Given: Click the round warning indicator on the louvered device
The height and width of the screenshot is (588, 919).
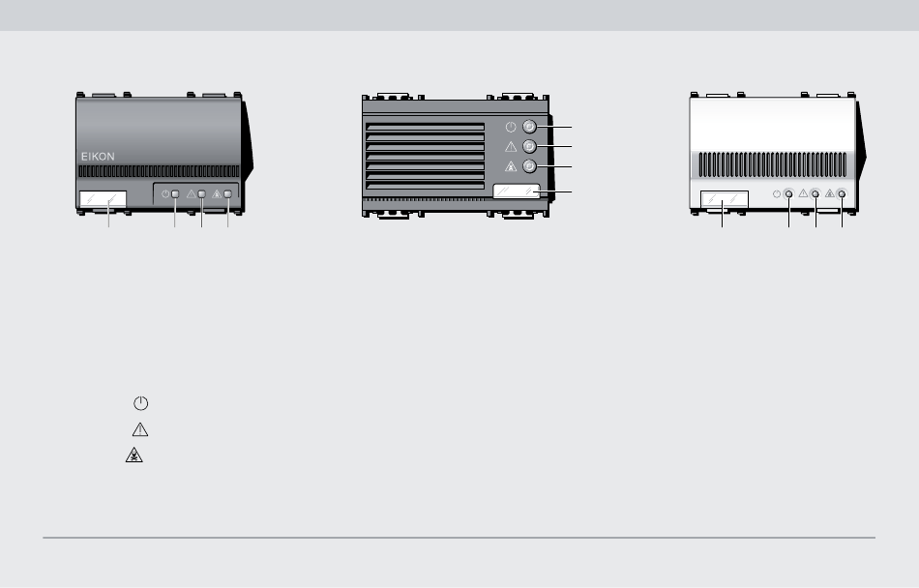Looking at the screenshot, I should pos(529,146).
